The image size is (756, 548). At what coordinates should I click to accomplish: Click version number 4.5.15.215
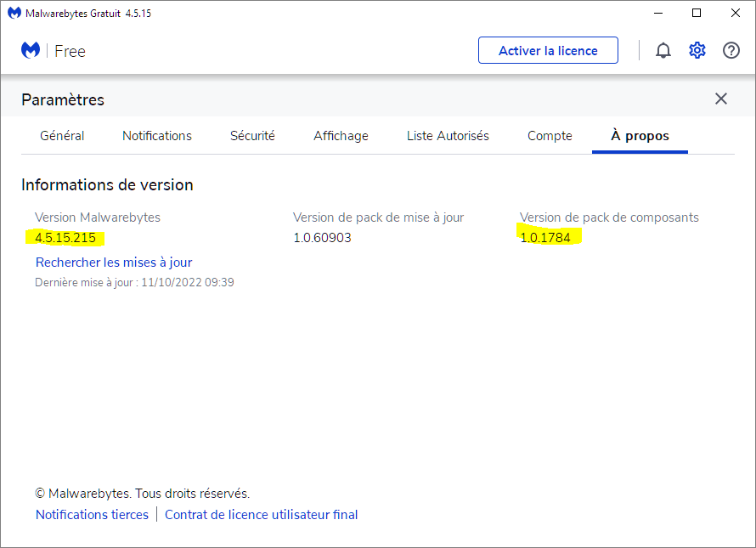(65, 238)
